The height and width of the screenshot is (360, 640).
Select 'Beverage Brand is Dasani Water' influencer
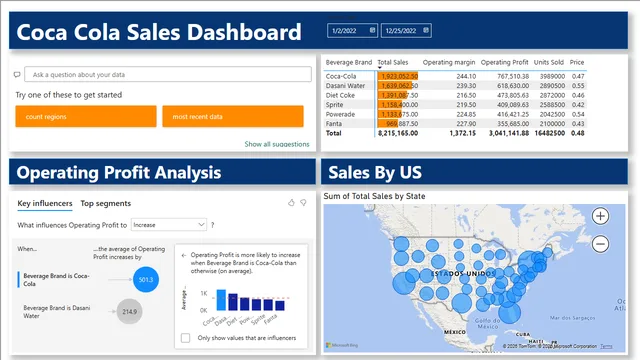(x=57, y=312)
